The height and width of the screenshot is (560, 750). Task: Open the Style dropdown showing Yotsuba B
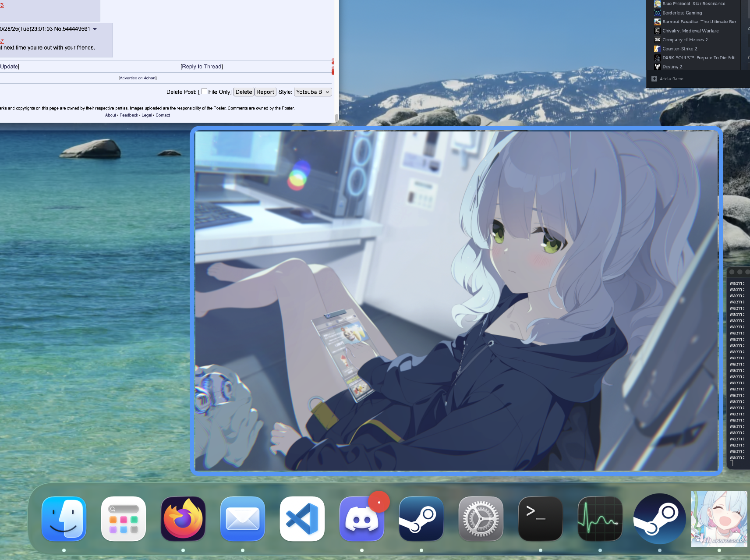coord(313,92)
